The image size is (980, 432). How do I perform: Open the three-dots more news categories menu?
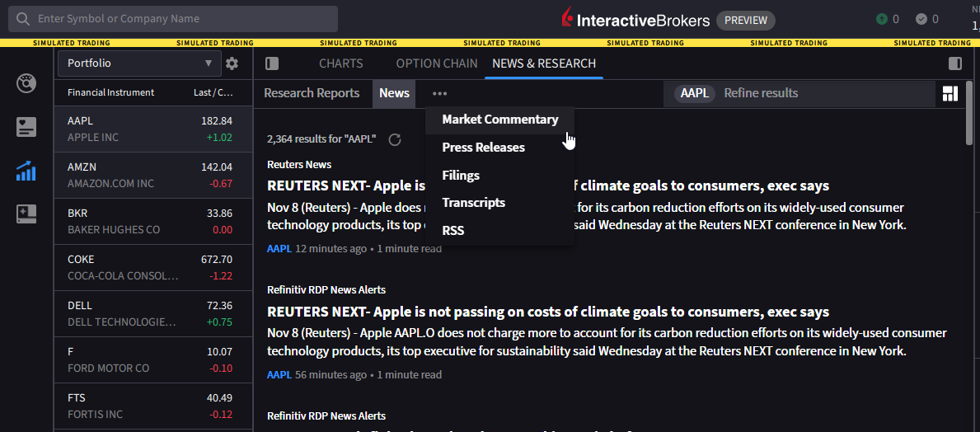(x=439, y=94)
